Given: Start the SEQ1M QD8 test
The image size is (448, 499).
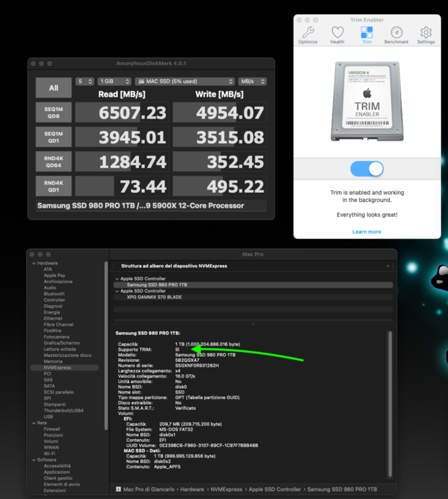Looking at the screenshot, I should 54,112.
